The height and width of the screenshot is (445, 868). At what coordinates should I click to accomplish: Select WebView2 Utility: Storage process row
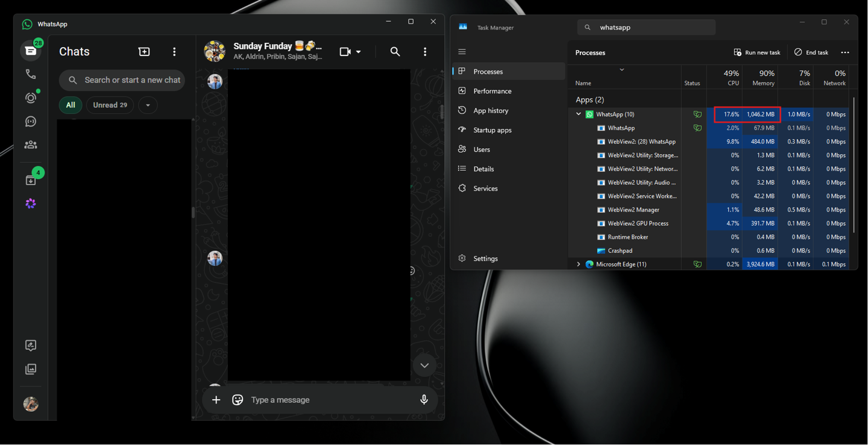click(x=708, y=155)
